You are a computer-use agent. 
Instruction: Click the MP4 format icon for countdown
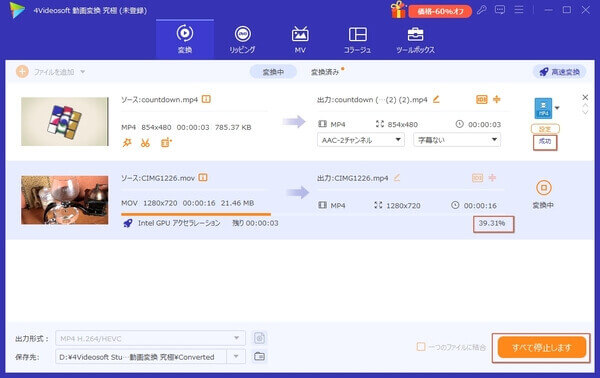[543, 108]
